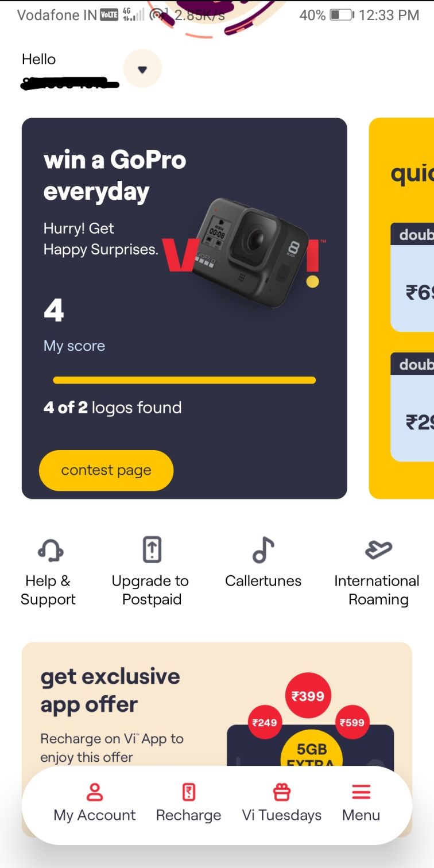Screen dimensions: 434x868
Task: Select the GoPro camera image
Action: click(x=250, y=248)
